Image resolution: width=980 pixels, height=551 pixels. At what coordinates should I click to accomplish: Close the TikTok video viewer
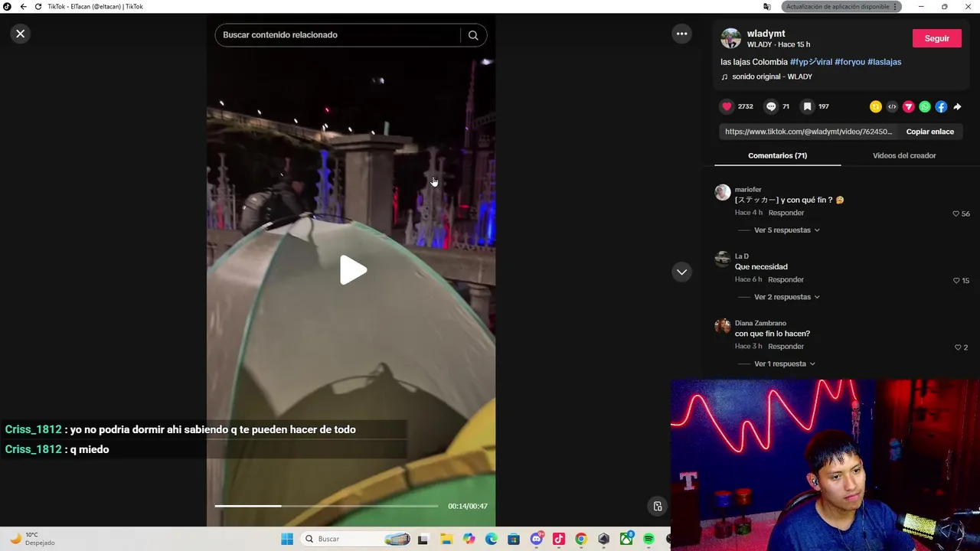tap(21, 34)
